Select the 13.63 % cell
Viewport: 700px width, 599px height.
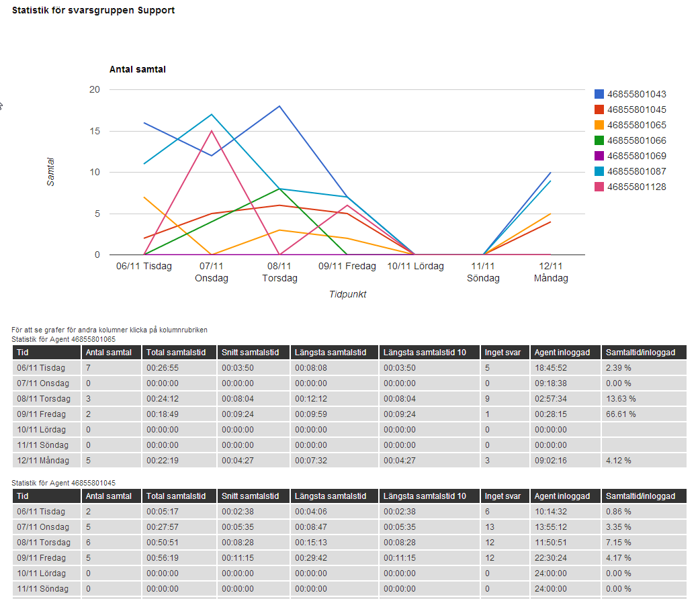pyautogui.click(x=644, y=399)
